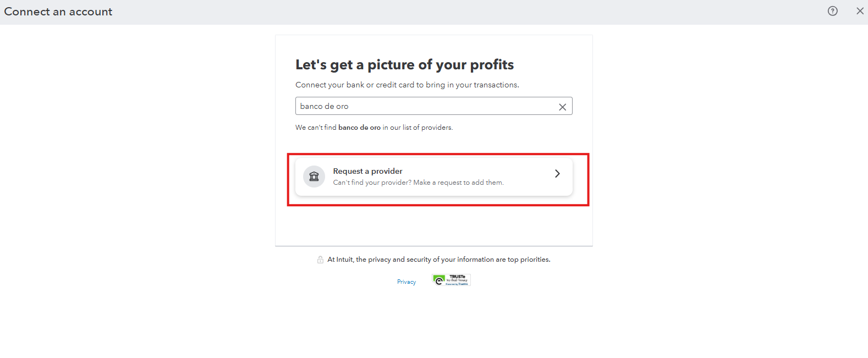Click the word 'providers' in the not-found message
This screenshot has height=358, width=868.
coord(437,128)
